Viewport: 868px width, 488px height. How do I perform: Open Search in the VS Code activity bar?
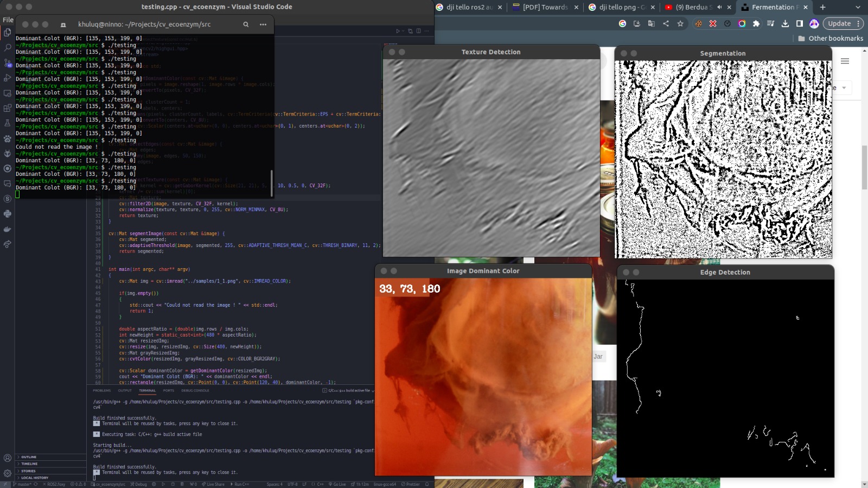click(8, 48)
